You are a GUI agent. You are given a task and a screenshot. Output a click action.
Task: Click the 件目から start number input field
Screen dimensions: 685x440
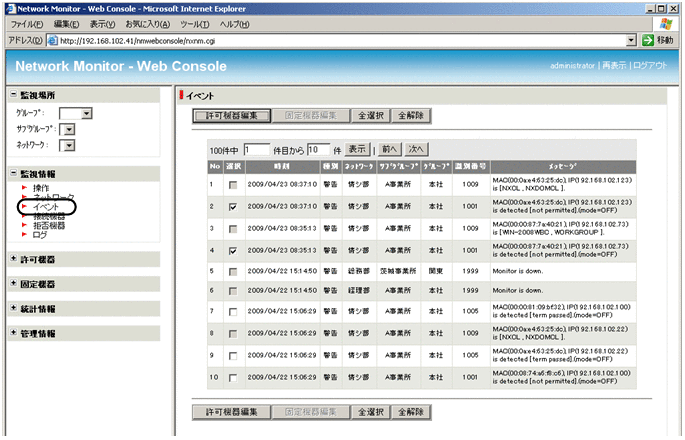257,149
